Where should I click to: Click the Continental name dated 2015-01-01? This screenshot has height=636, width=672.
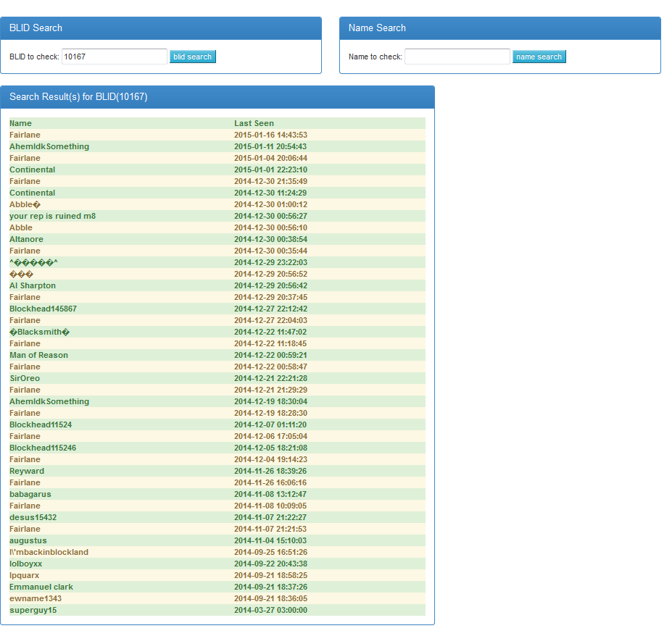click(x=32, y=170)
